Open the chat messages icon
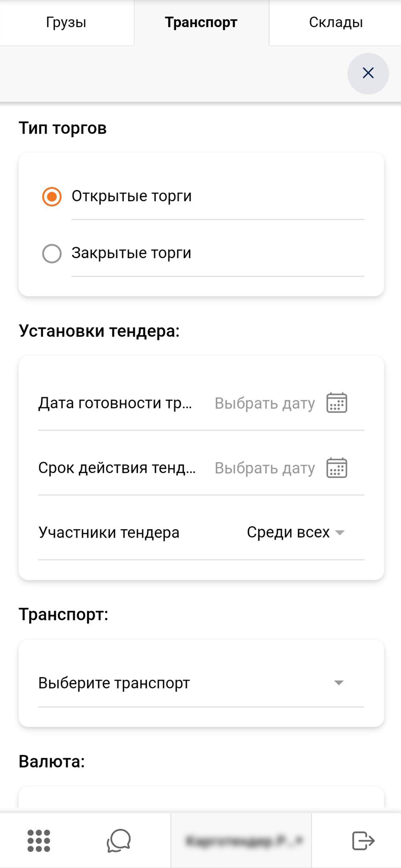 click(x=118, y=841)
